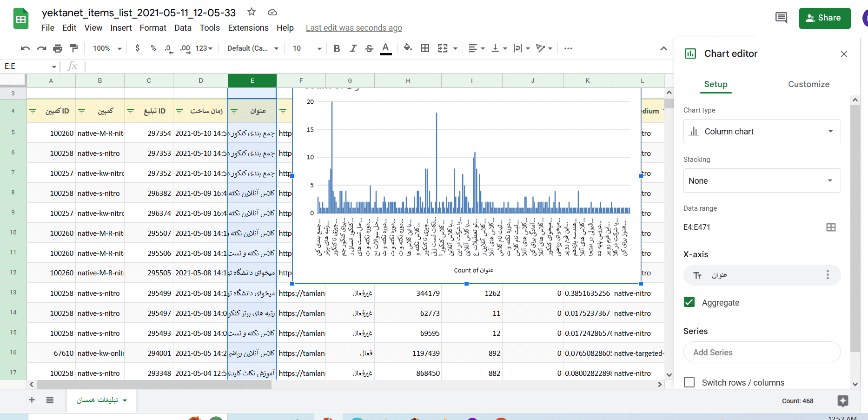The image size is (868, 420).
Task: Toggle the filter on the کمپین column
Action: [82, 111]
